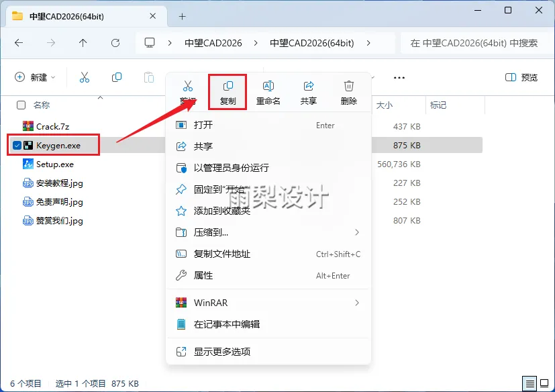Sort by the 名称 column header
This screenshot has height=392, width=555.
(x=42, y=105)
